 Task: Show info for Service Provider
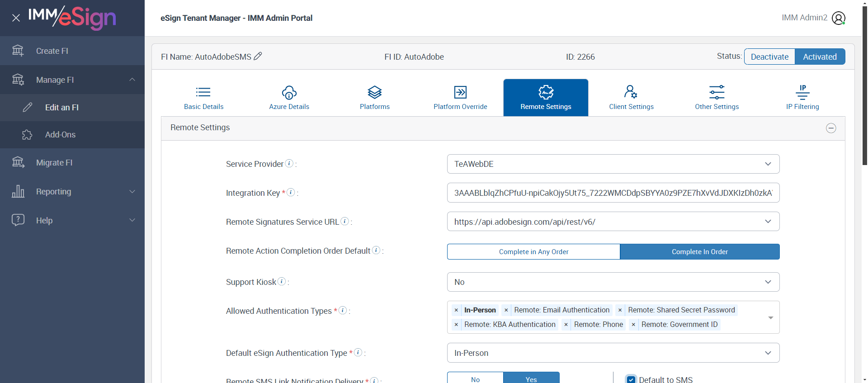[289, 163]
